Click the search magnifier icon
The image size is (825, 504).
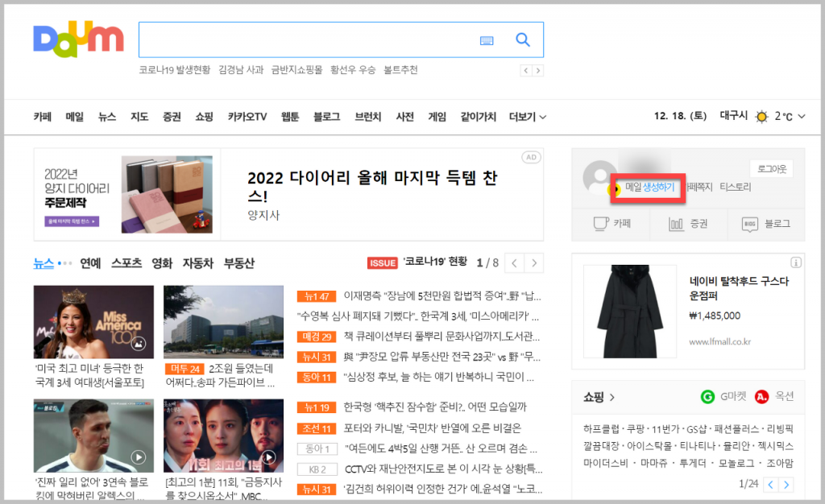tap(522, 40)
